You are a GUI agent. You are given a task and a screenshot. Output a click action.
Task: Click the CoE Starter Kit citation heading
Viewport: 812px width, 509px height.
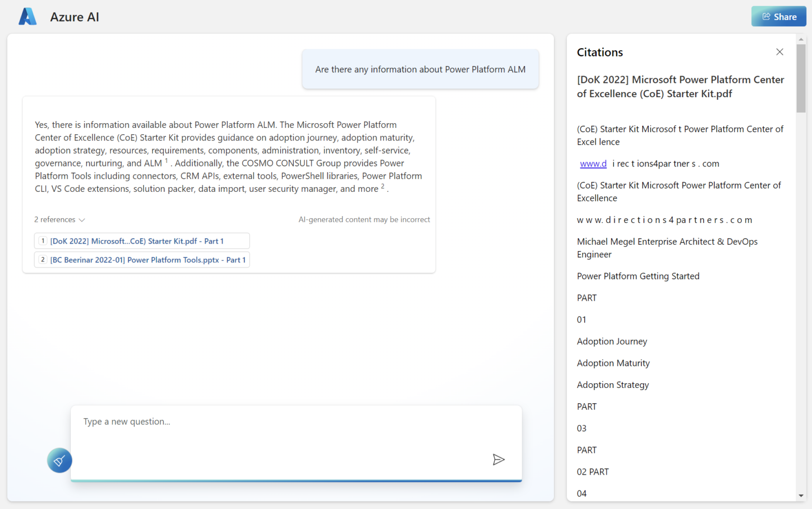click(x=680, y=87)
